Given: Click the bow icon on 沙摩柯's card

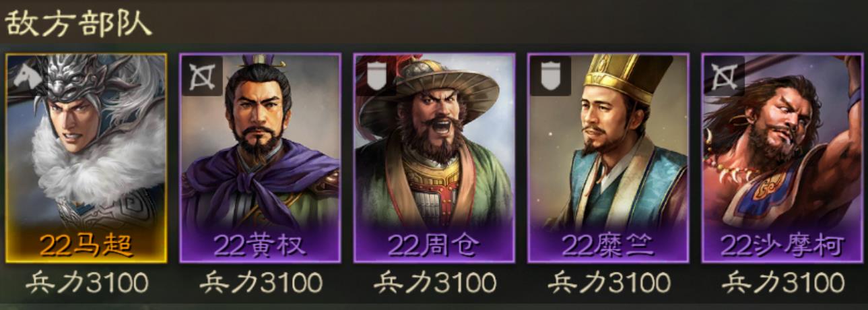Looking at the screenshot, I should 725,76.
